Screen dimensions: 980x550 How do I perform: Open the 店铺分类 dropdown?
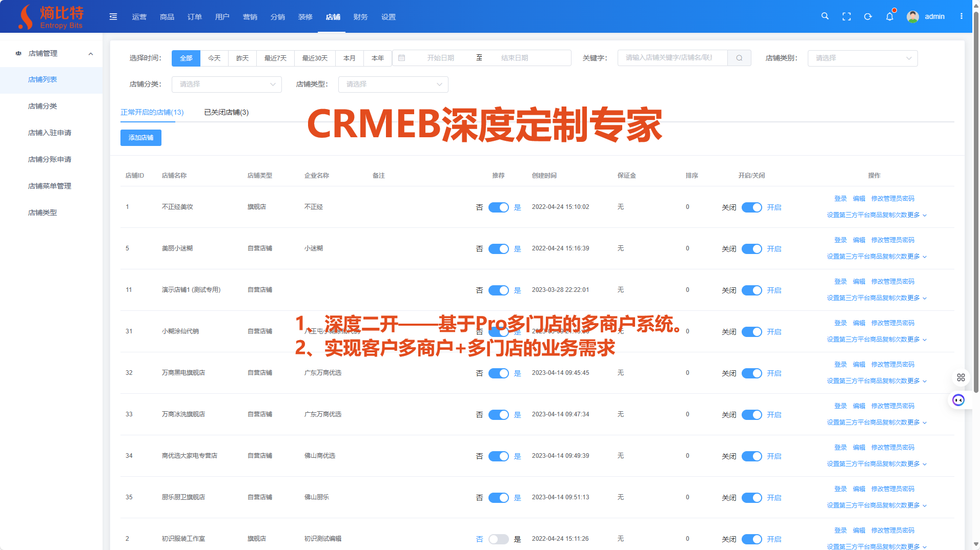click(227, 84)
